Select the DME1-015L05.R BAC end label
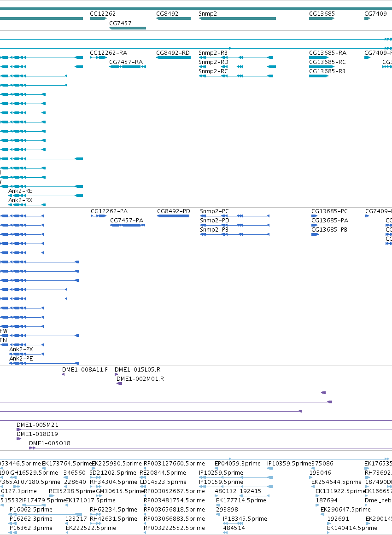Viewport: 392px width, 535px height. click(138, 370)
